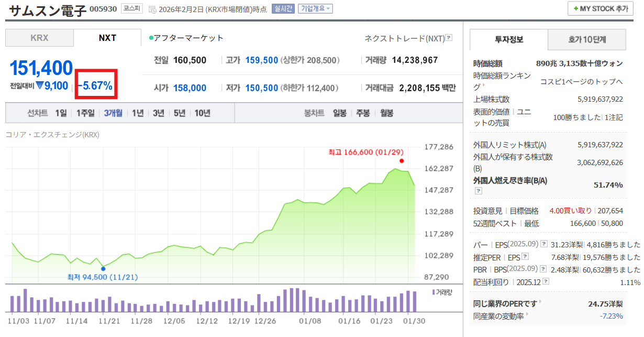Toggle the 실시간 realtime badge
This screenshot has width=644, height=337.
click(283, 9)
